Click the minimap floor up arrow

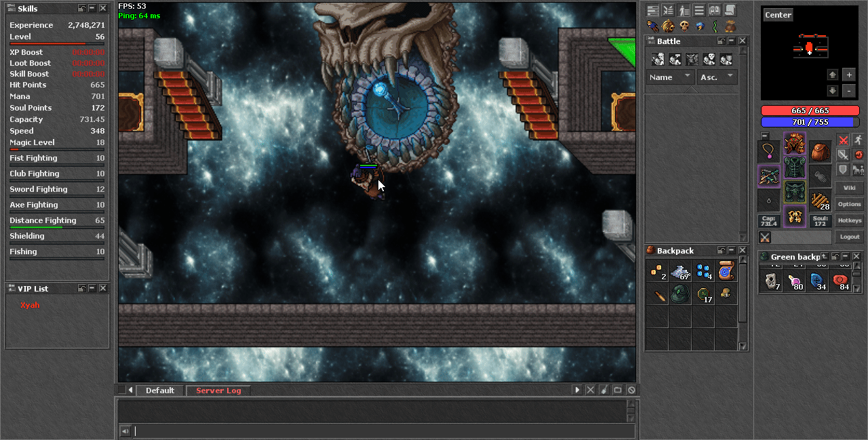(x=833, y=75)
